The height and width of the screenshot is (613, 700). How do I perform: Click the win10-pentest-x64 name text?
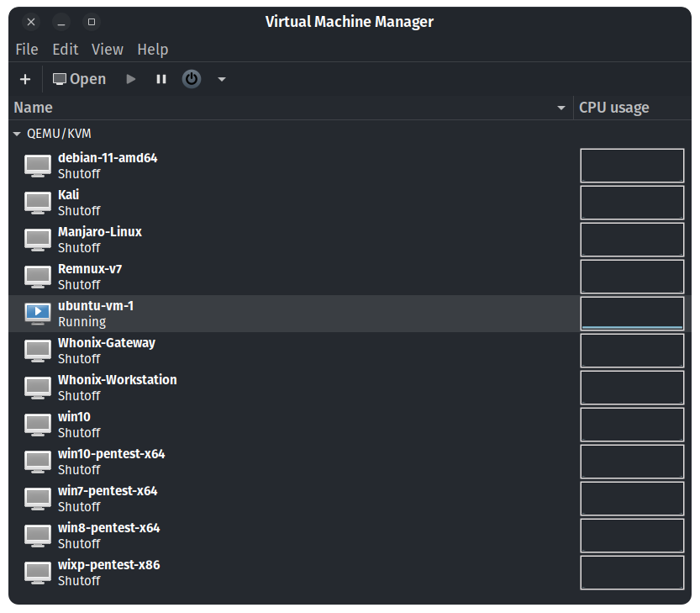(x=111, y=454)
